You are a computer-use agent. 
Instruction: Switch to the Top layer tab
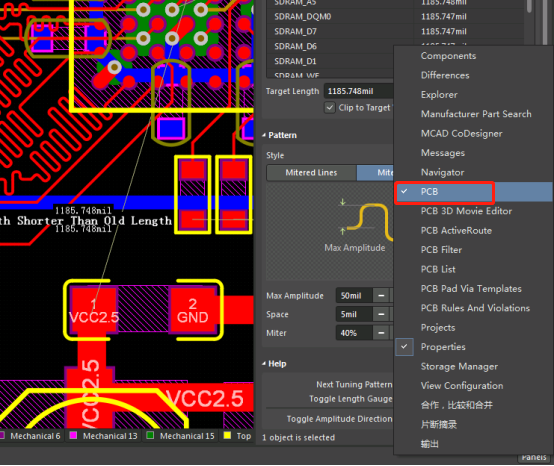click(244, 436)
